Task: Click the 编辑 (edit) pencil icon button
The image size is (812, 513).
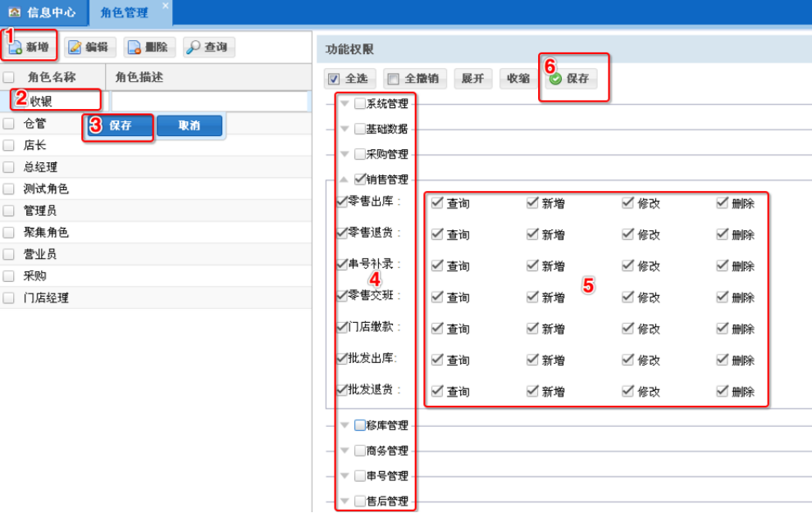Action: click(x=90, y=48)
